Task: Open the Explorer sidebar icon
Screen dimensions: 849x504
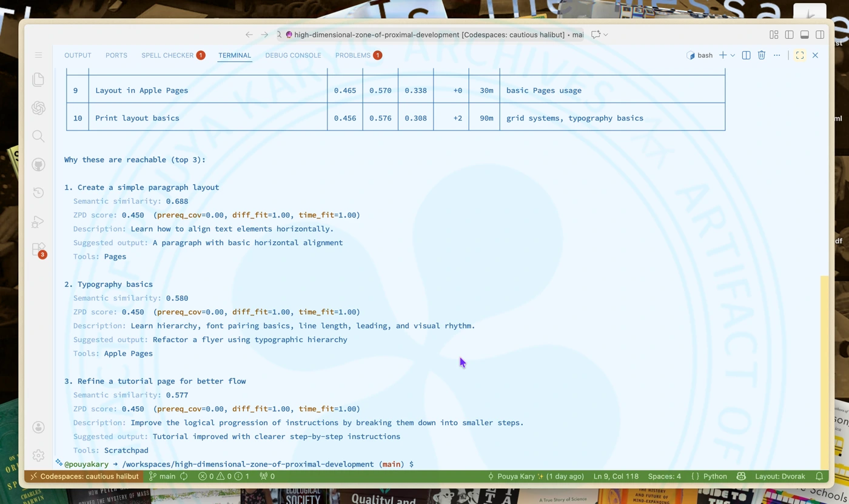Action: 38,79
